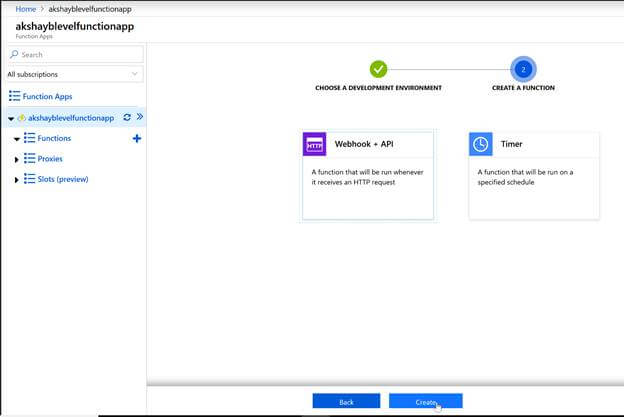This screenshot has height=417, width=624.
Task: Focus the Search input field
Action: pyautogui.click(x=76, y=55)
